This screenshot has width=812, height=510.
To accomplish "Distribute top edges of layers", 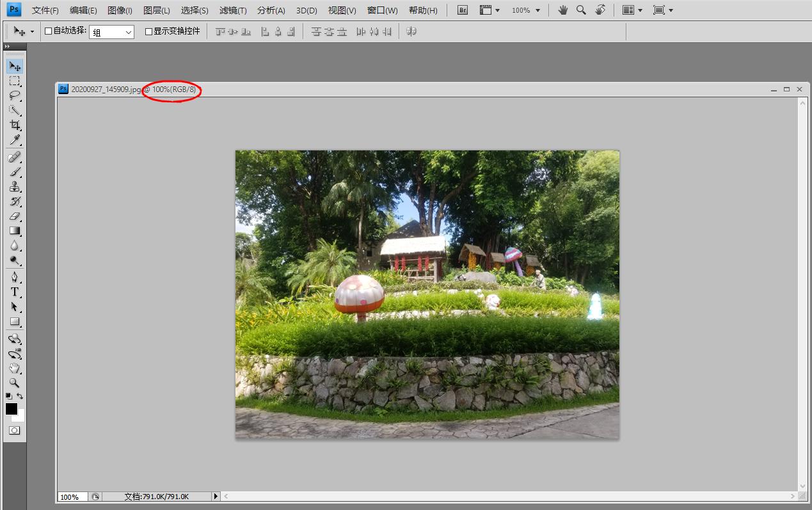I will coord(315,31).
